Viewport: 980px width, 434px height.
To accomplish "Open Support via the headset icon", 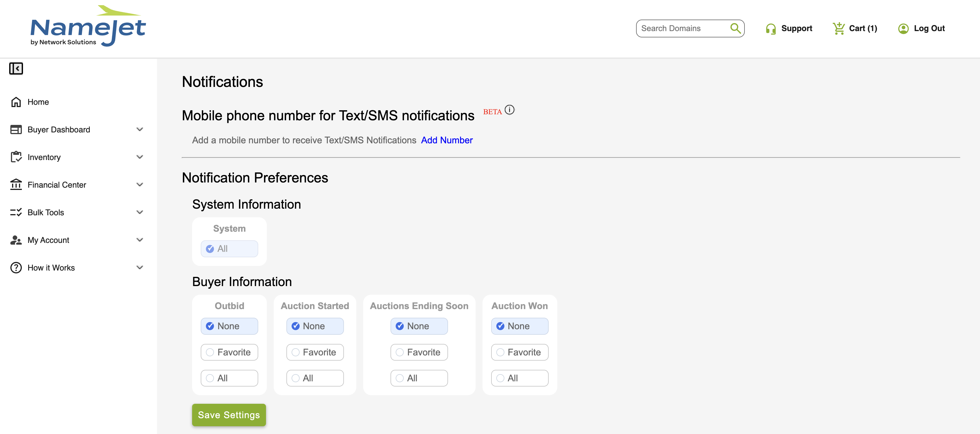I will [x=771, y=29].
